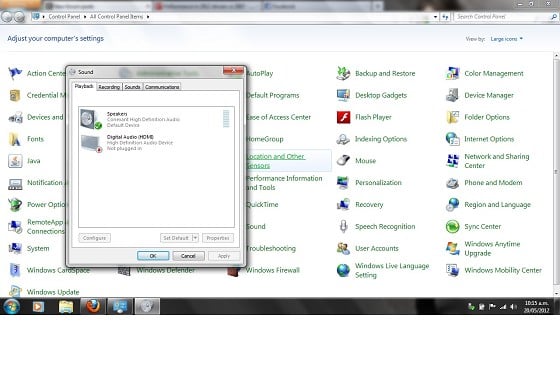Viewport: 560px width, 378px height.
Task: Click the Configure button
Action: (x=94, y=238)
